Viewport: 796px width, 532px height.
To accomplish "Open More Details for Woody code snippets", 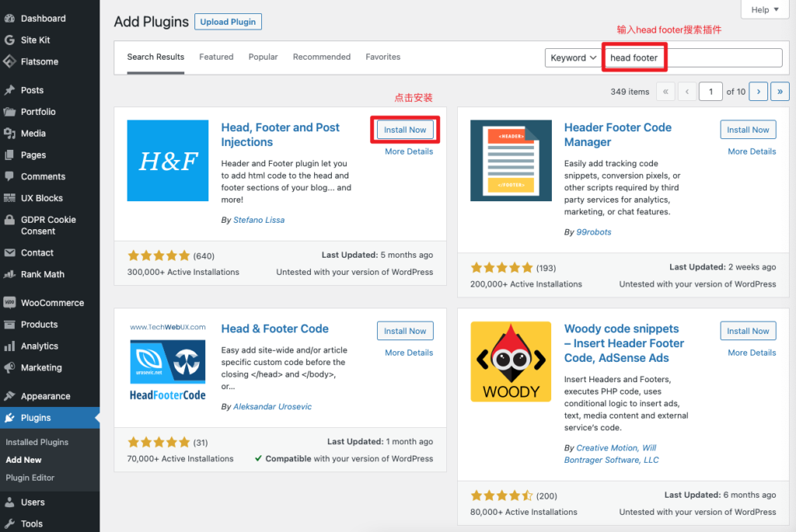I will click(x=752, y=353).
